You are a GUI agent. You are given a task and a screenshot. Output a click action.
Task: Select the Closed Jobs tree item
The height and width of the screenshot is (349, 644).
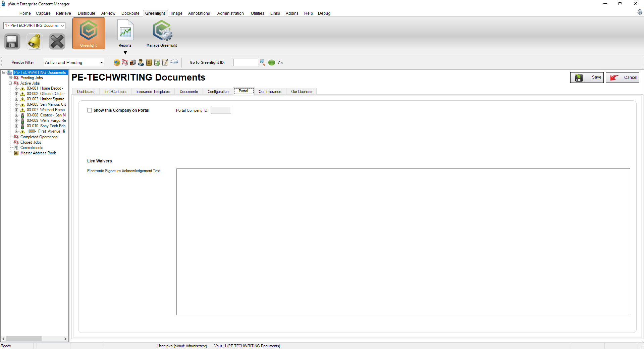31,142
